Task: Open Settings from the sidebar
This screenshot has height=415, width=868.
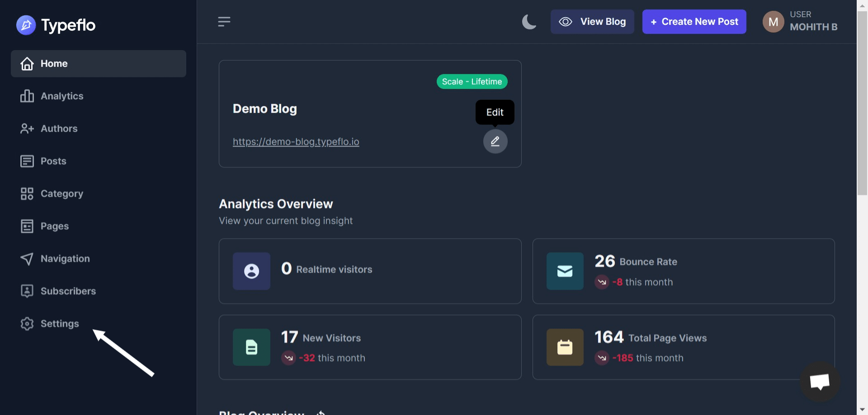Action: point(50,323)
